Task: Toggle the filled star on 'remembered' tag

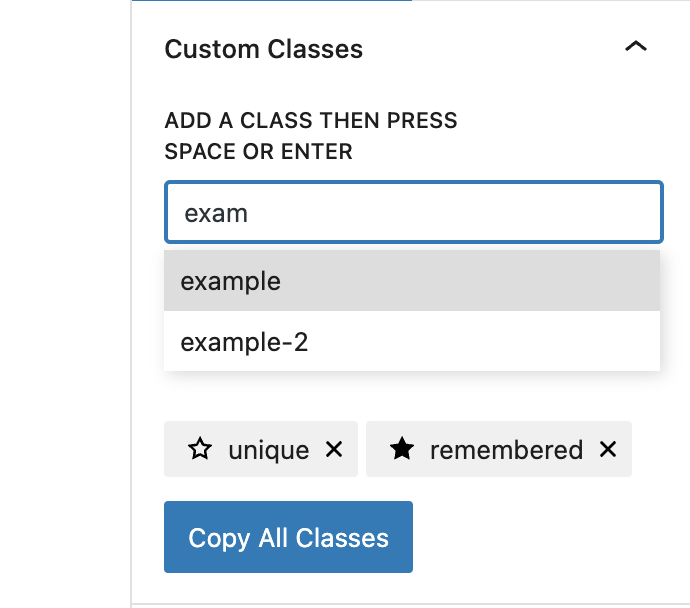Action: [401, 450]
